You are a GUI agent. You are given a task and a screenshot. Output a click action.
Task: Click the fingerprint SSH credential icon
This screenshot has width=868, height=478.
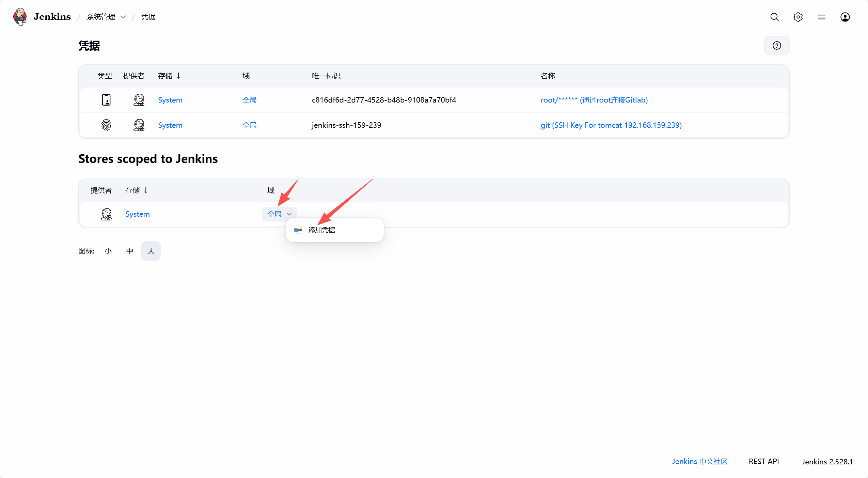click(x=106, y=125)
